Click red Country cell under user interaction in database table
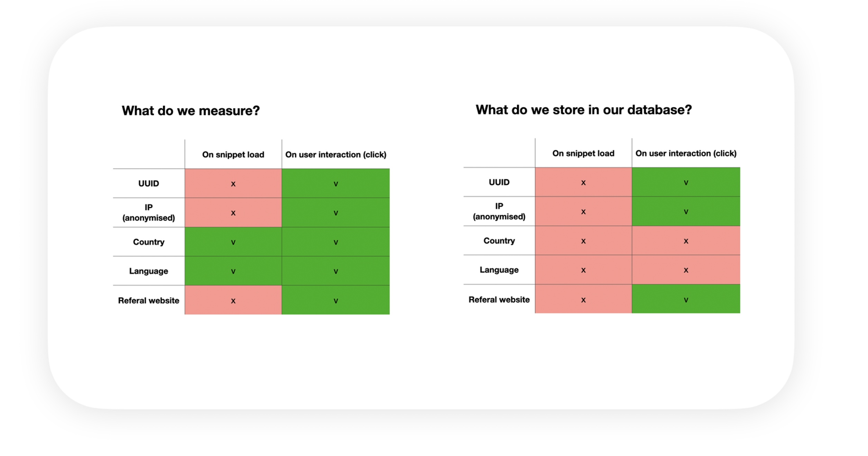The height and width of the screenshot is (456, 868). click(686, 240)
